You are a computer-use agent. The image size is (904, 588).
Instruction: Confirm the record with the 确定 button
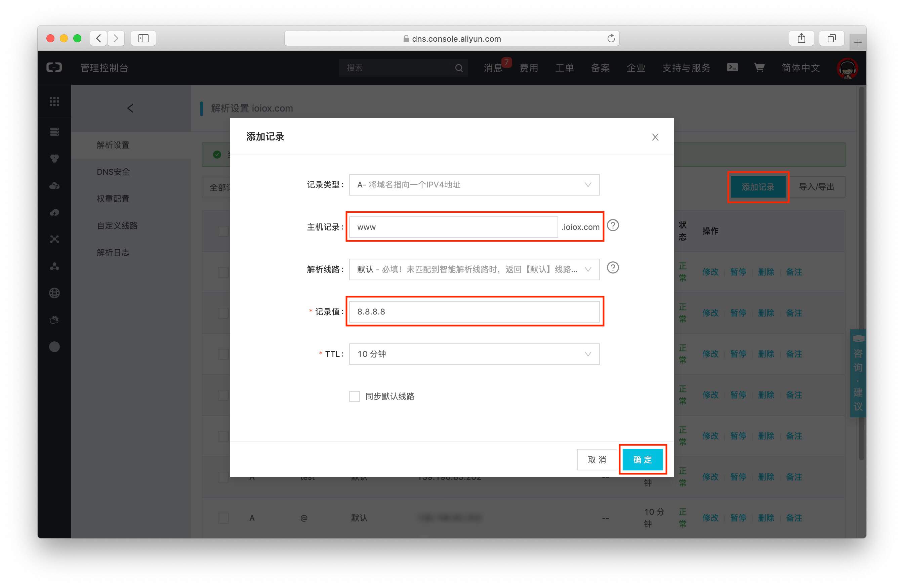(642, 460)
